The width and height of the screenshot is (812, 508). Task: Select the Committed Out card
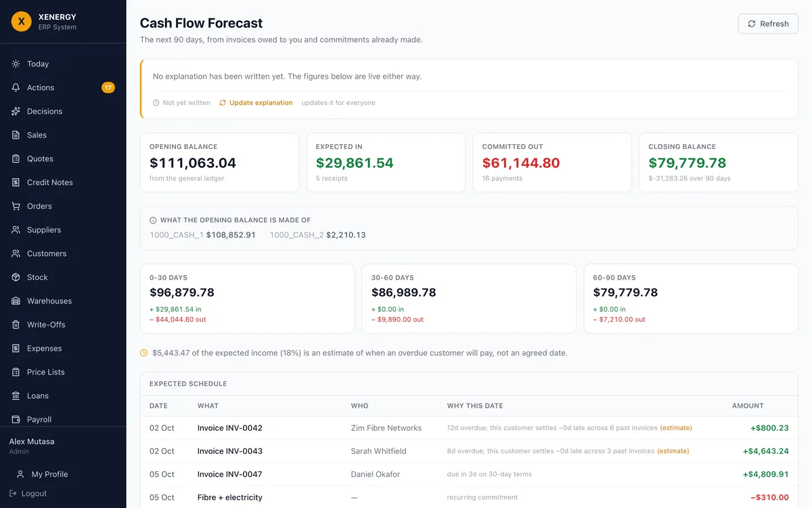[x=552, y=163]
